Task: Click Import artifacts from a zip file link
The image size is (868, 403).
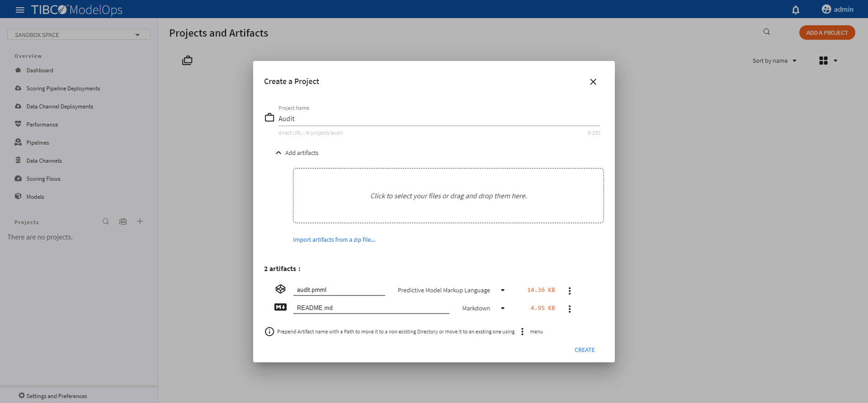Action: [x=334, y=240]
